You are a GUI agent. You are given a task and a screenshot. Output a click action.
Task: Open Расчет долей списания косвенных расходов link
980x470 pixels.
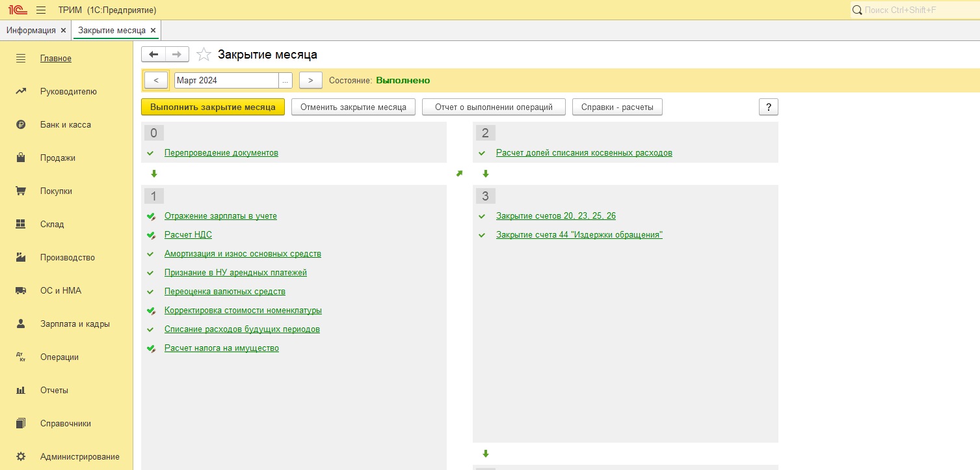584,153
